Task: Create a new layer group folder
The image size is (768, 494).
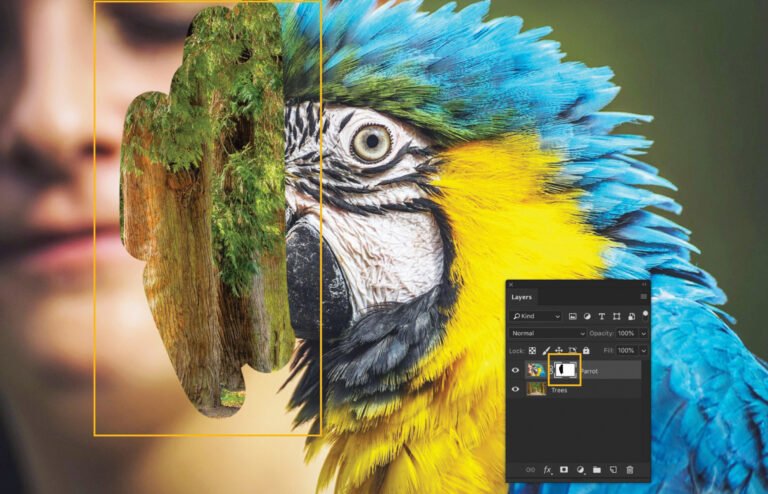Action: point(596,469)
